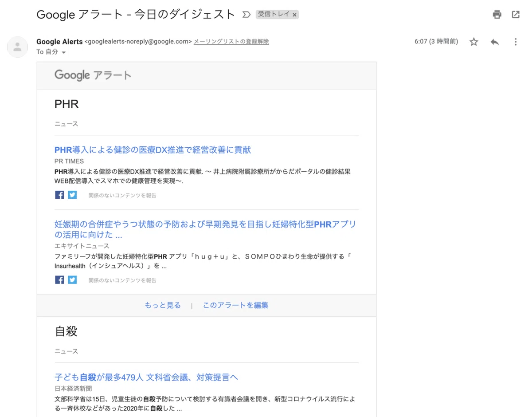Remove the 受信トレイ label via its x
This screenshot has width=532, height=417.
pyautogui.click(x=294, y=15)
